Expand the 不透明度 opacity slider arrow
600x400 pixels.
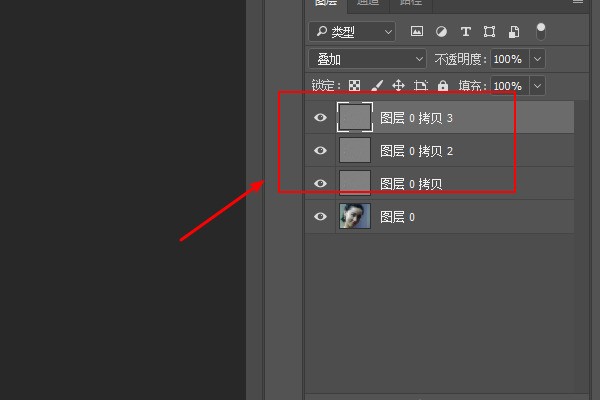point(537,59)
